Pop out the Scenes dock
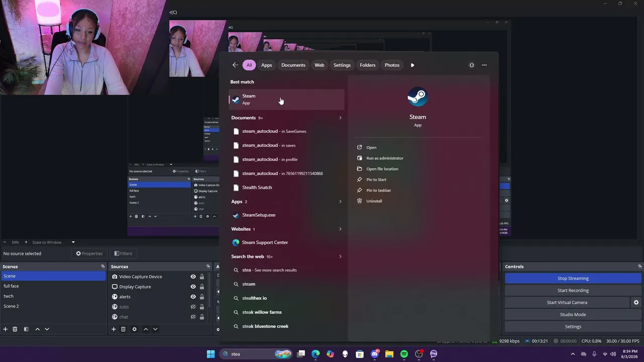The image size is (644, 362). (x=103, y=266)
